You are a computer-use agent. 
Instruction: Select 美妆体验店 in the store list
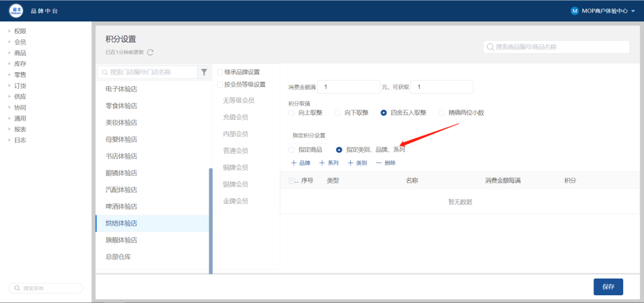click(153, 122)
